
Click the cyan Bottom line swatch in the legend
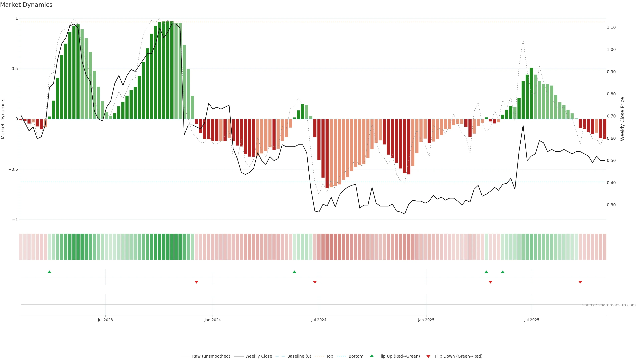point(341,356)
